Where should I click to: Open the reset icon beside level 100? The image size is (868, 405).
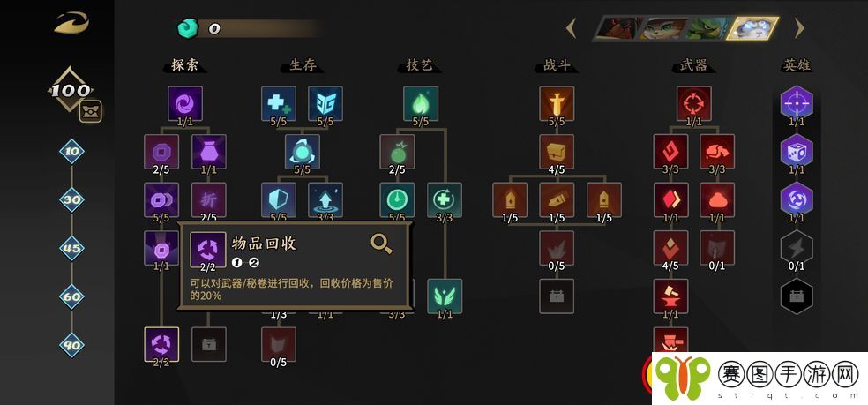[90, 111]
